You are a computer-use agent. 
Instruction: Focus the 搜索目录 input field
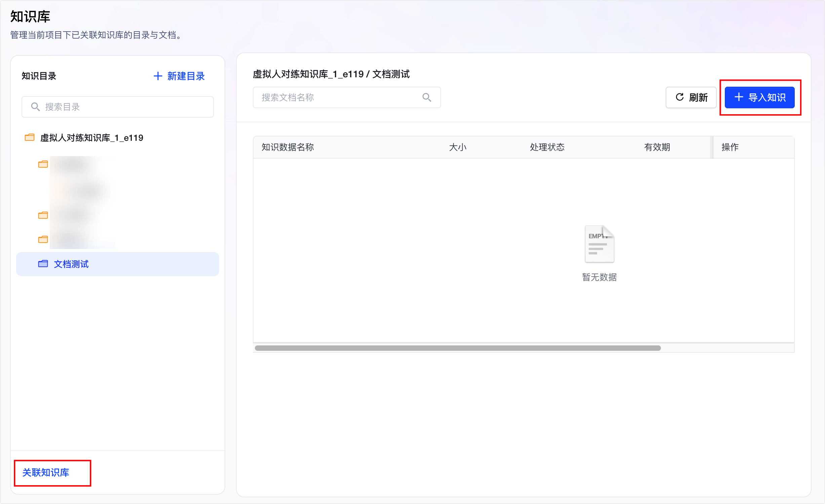118,107
